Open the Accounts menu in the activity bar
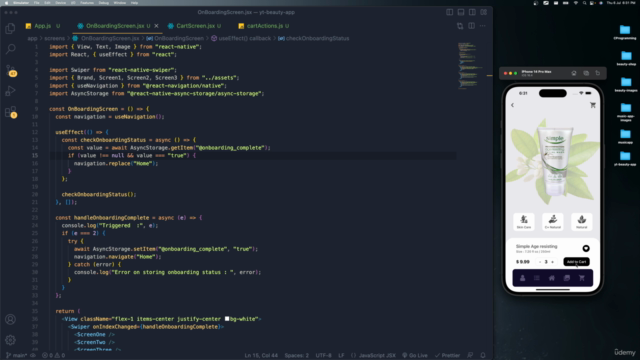Screen dimensions: 640x360 pos(10,319)
